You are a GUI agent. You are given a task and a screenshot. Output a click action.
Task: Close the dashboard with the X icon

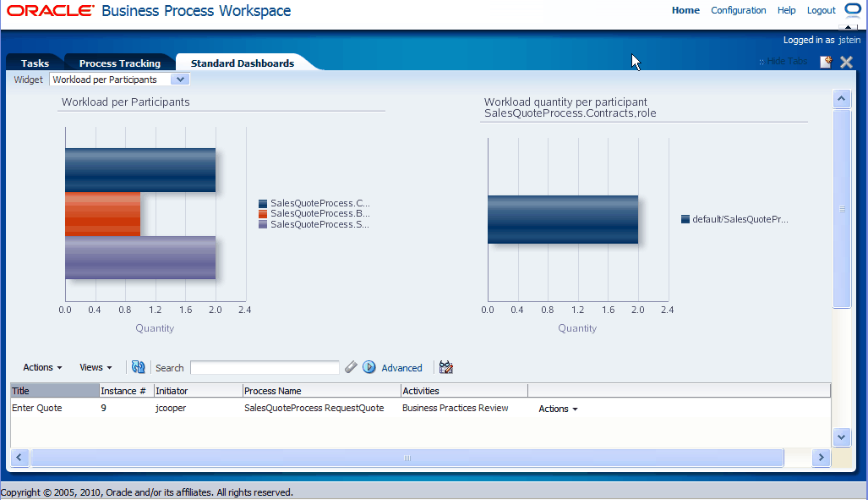[x=846, y=62]
